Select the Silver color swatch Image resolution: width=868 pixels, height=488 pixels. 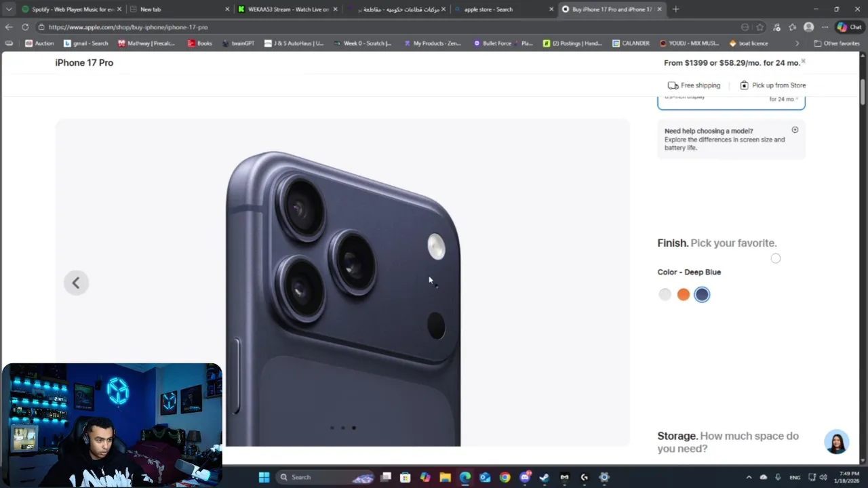pyautogui.click(x=665, y=294)
